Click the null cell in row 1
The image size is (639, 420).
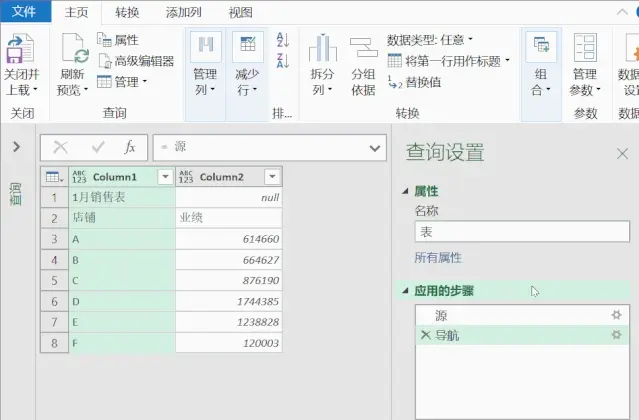229,198
